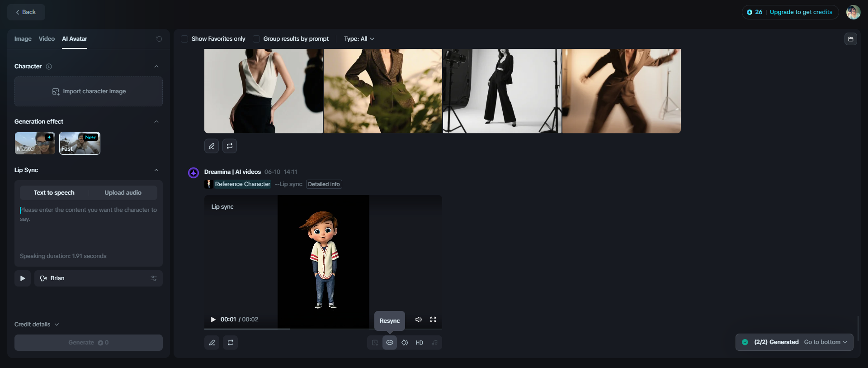Seek on the video progress bar
This screenshot has height=368, width=868.
pyautogui.click(x=323, y=329)
